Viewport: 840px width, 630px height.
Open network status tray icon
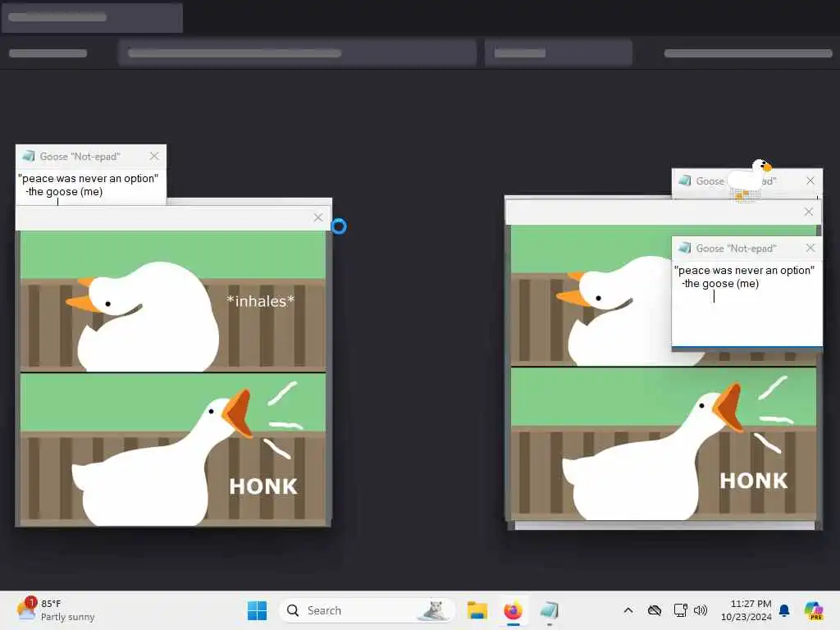point(680,610)
